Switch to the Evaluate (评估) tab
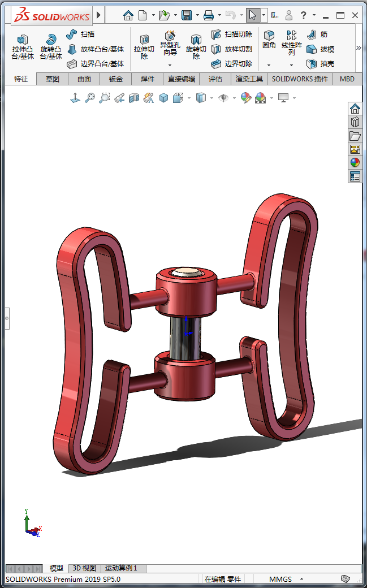 pyautogui.click(x=215, y=79)
